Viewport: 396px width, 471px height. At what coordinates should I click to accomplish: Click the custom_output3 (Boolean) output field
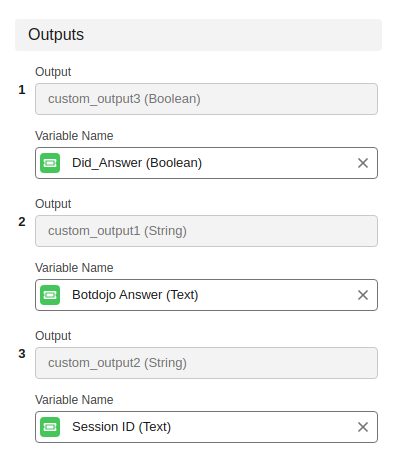coord(206,99)
